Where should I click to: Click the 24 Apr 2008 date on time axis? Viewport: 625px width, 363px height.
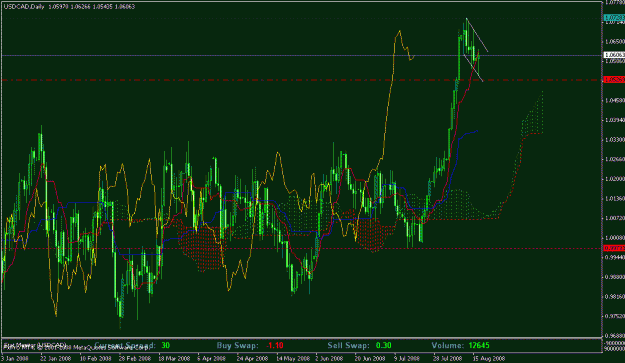click(252, 358)
